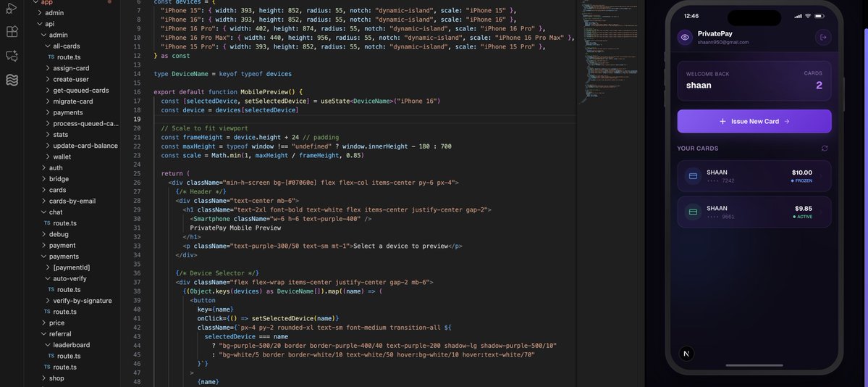
Task: Click line number 25 in gutter
Action: 137,173
